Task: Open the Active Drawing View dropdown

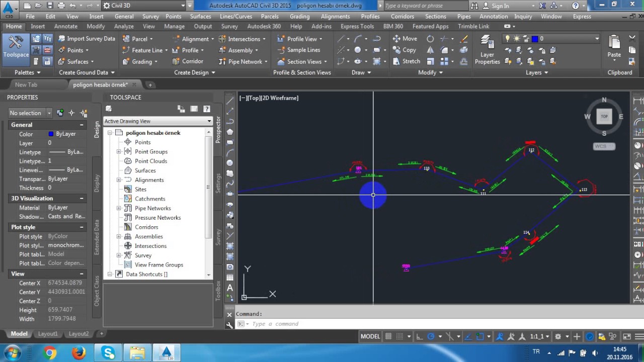Action: click(x=158, y=121)
